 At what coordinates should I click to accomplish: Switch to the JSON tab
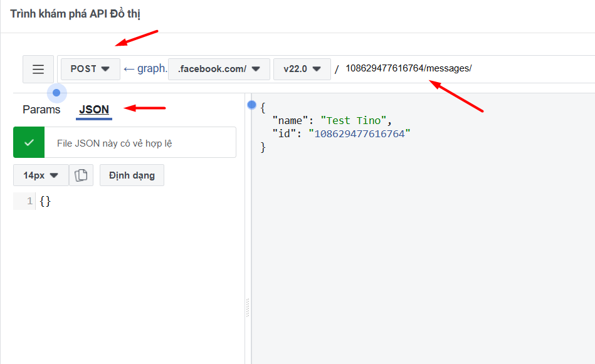tap(93, 110)
